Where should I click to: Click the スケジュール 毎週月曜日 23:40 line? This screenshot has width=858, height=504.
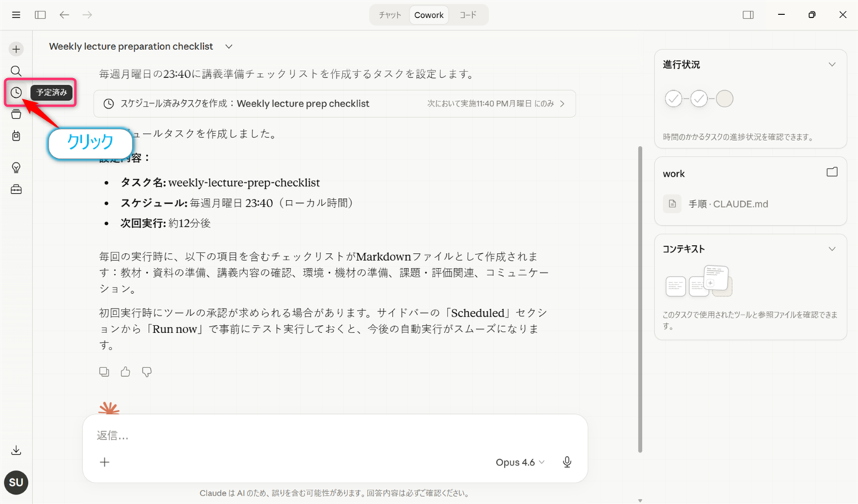(x=237, y=203)
